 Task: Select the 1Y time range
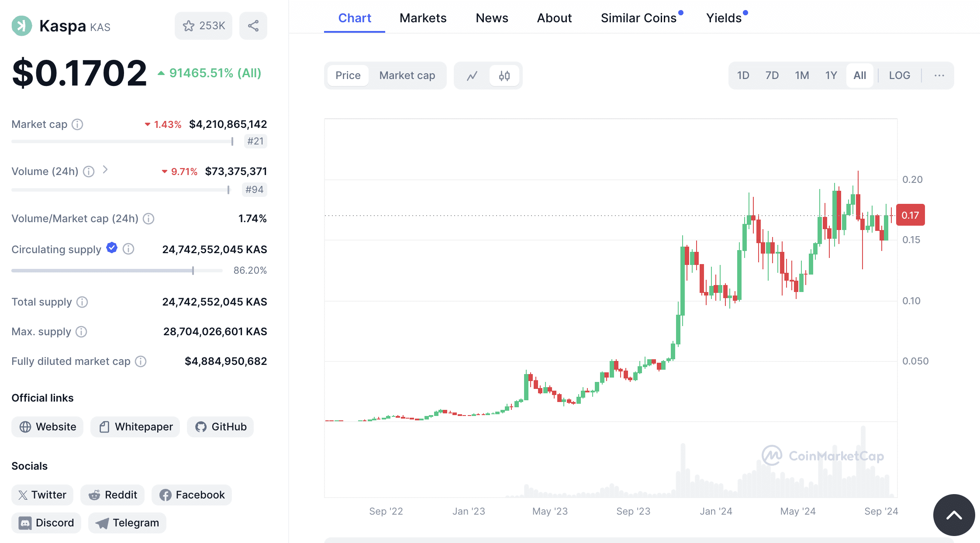tap(831, 76)
